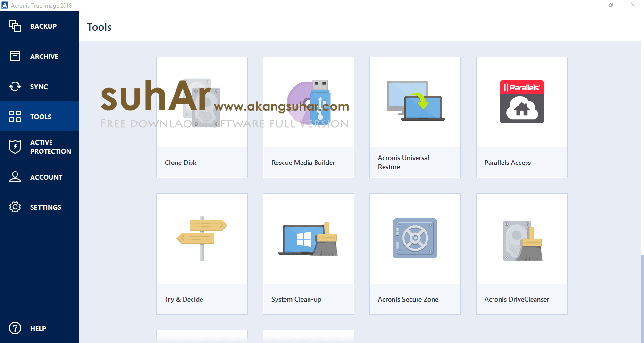The height and width of the screenshot is (343, 644).
Task: Launch the Acronis Universal Restore label
Action: point(403,163)
